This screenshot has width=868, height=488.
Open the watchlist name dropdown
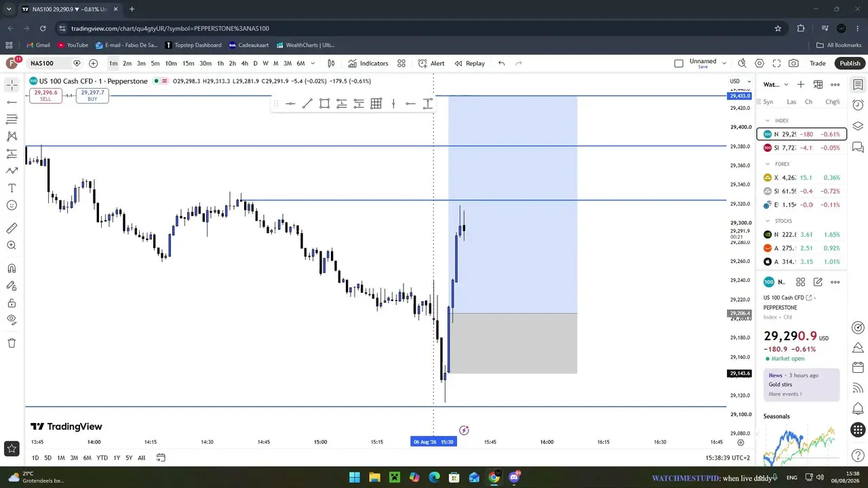tap(776, 85)
